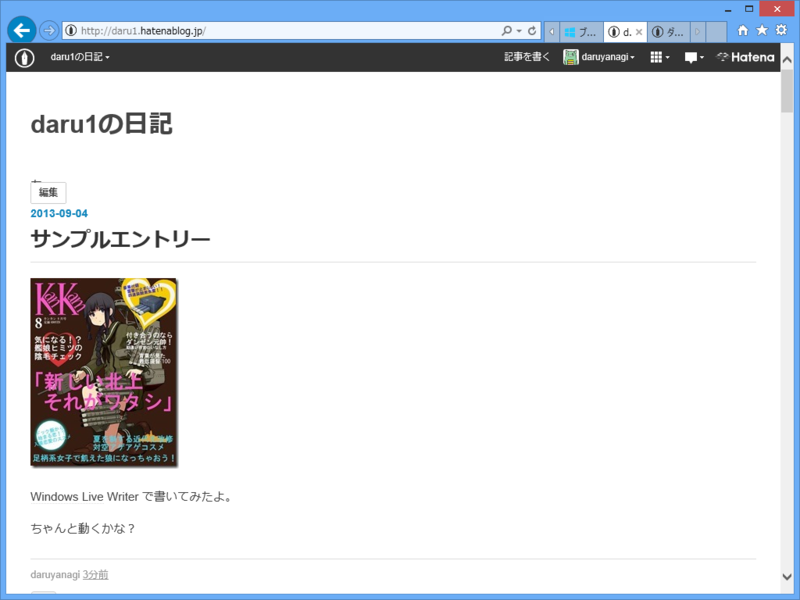
Task: Open the browser Home icon
Action: click(x=743, y=31)
